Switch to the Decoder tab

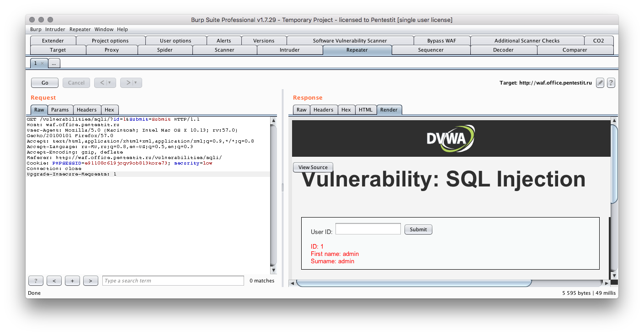tap(503, 50)
